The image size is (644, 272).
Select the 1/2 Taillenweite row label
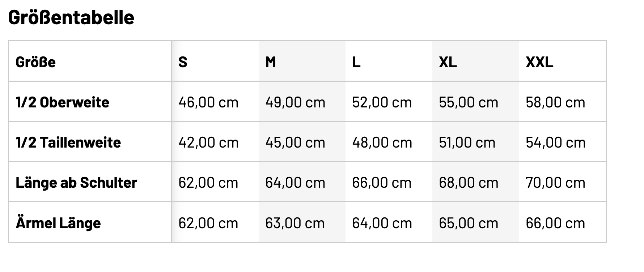(68, 143)
